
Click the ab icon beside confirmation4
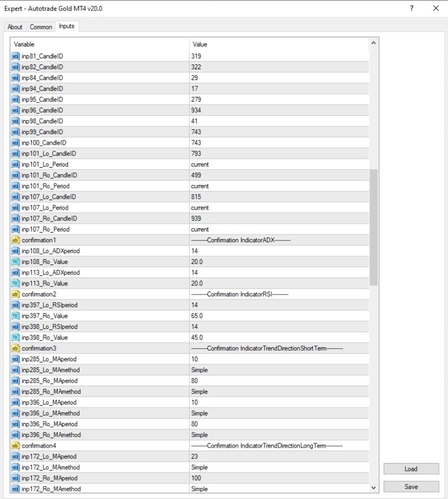click(15, 446)
